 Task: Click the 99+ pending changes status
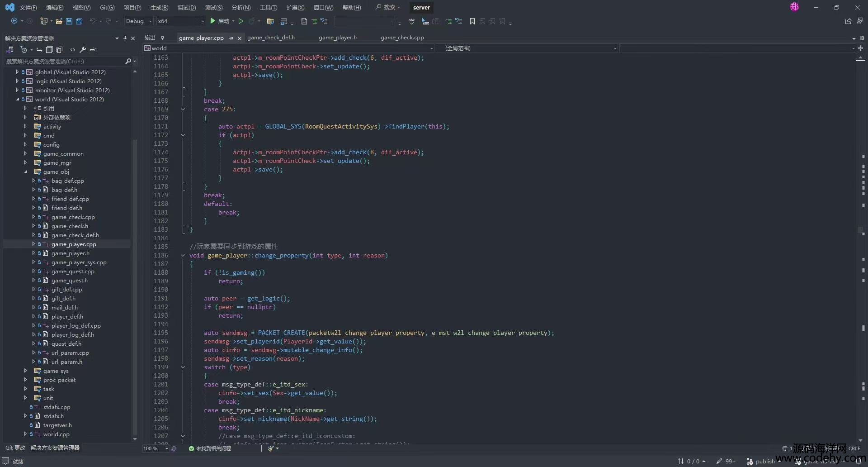[726, 461]
